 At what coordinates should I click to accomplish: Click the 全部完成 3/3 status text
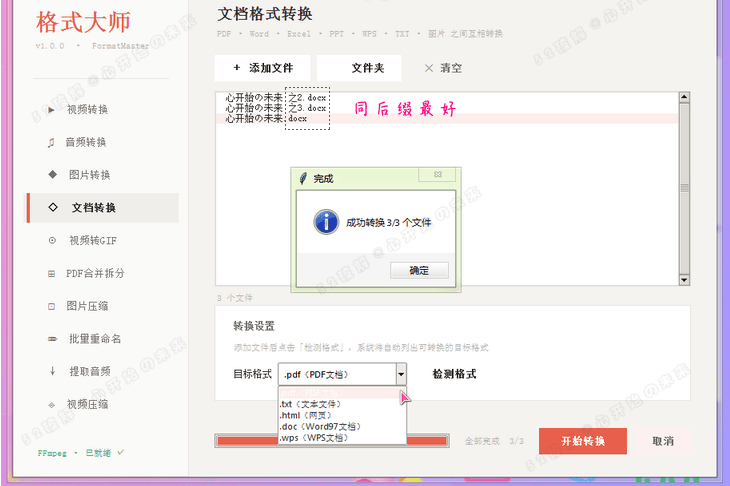click(x=494, y=441)
